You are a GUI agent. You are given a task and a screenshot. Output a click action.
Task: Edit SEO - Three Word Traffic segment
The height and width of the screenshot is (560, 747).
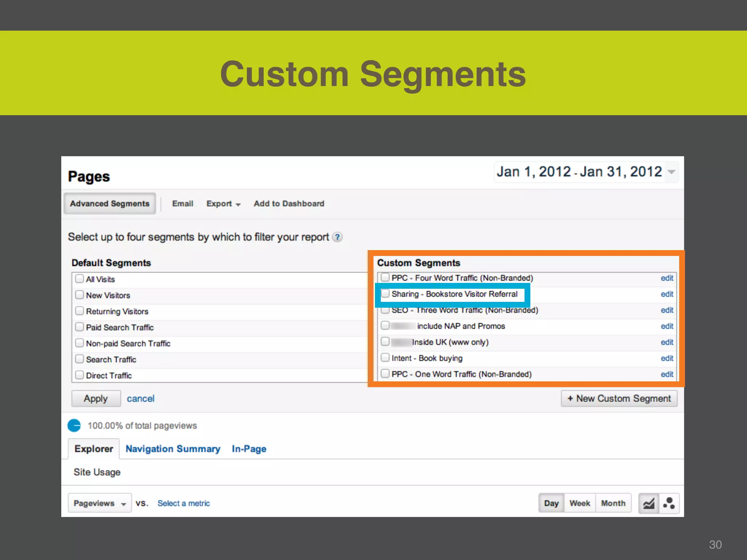667,310
